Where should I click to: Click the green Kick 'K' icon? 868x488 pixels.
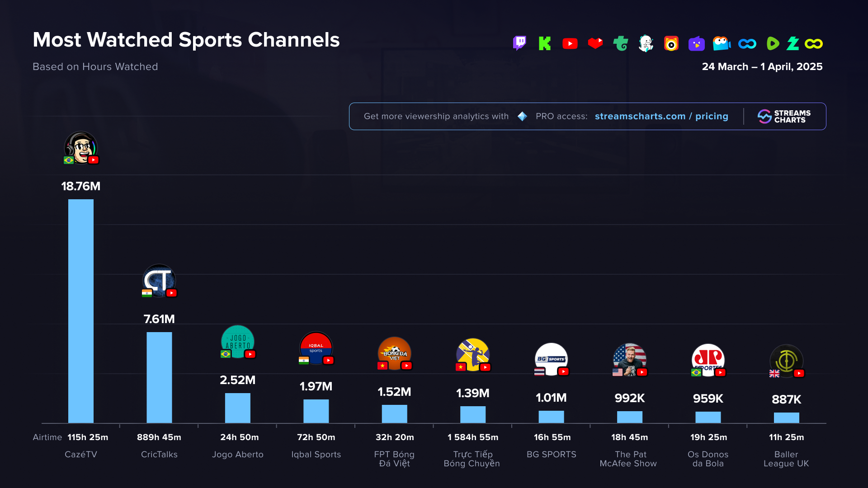pos(545,43)
